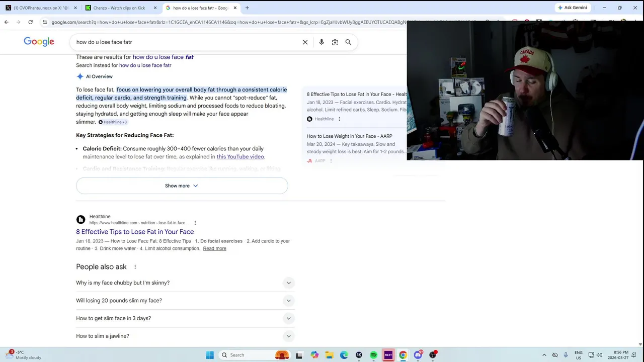The width and height of the screenshot is (644, 362).
Task: Click the AI Overview sparkle icon
Action: [80, 76]
